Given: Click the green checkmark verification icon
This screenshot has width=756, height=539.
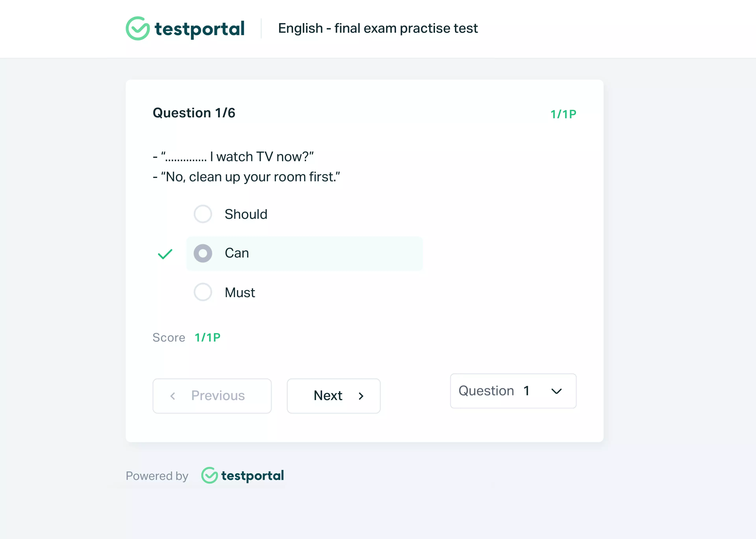Looking at the screenshot, I should pyautogui.click(x=165, y=253).
